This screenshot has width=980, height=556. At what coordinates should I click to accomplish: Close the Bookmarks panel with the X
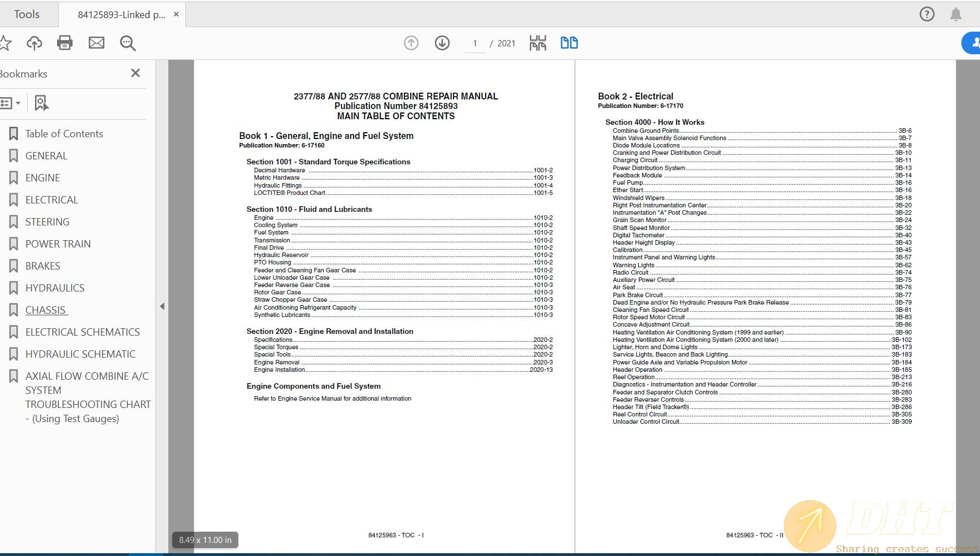point(135,73)
